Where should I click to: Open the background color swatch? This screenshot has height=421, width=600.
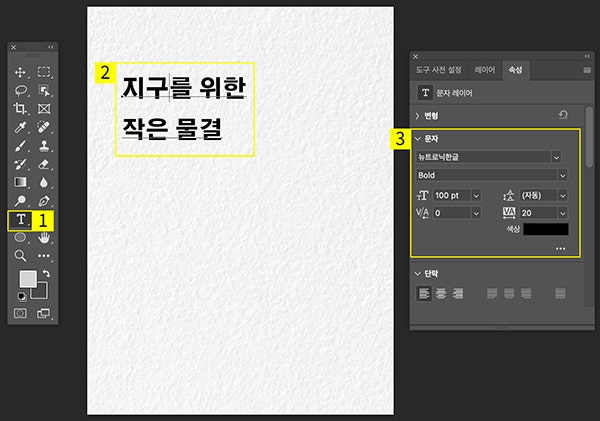(x=41, y=292)
